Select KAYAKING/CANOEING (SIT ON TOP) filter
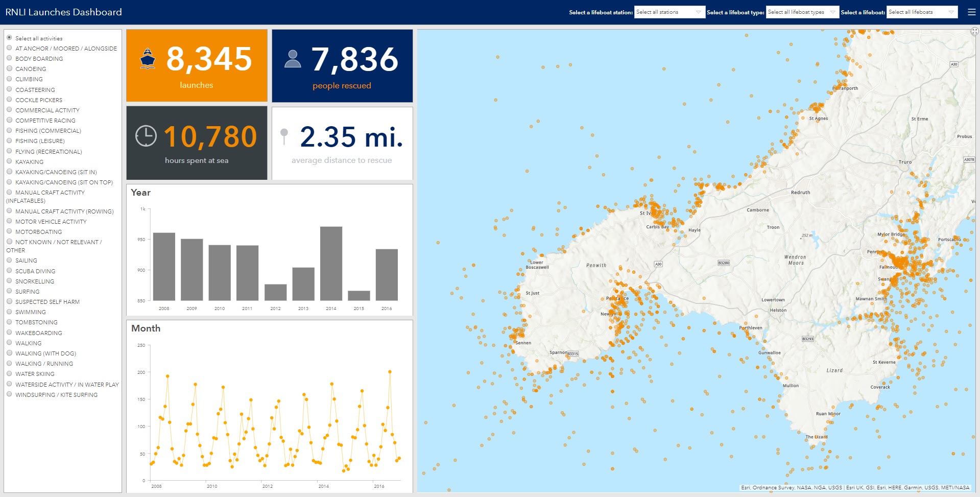Viewport: 980px width, 497px height. tap(9, 182)
